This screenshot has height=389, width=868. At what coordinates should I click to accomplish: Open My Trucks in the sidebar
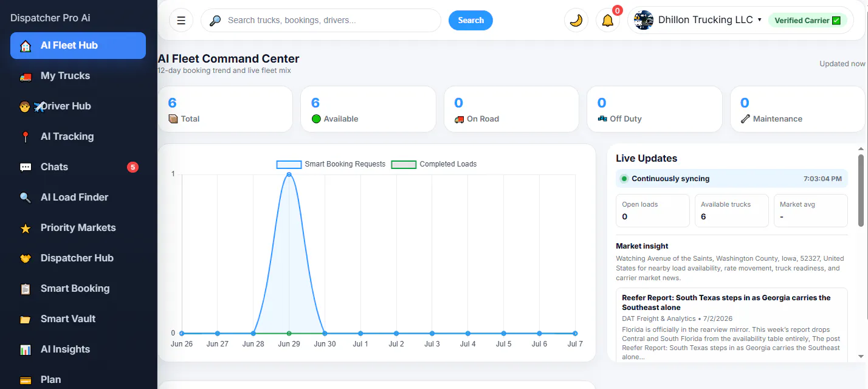[x=78, y=76]
